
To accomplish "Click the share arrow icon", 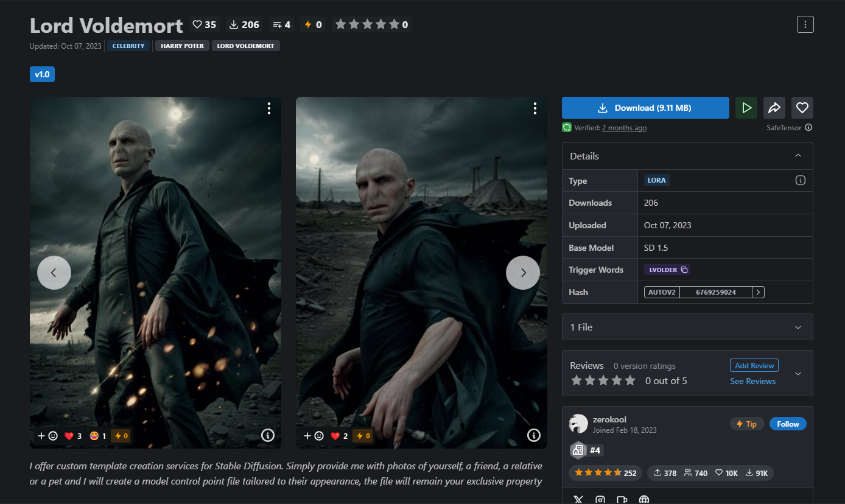I will tap(774, 108).
